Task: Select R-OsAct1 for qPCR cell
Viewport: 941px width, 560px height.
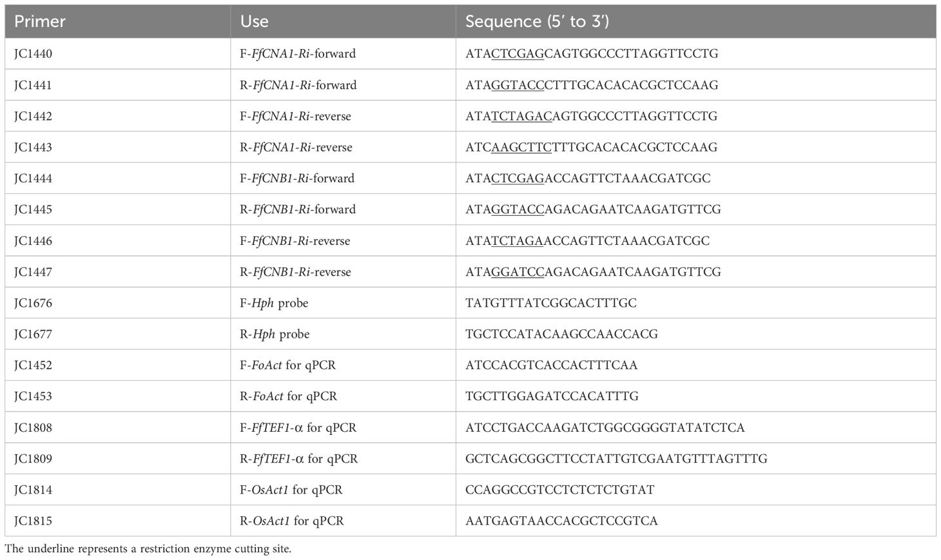Action: pos(343,521)
